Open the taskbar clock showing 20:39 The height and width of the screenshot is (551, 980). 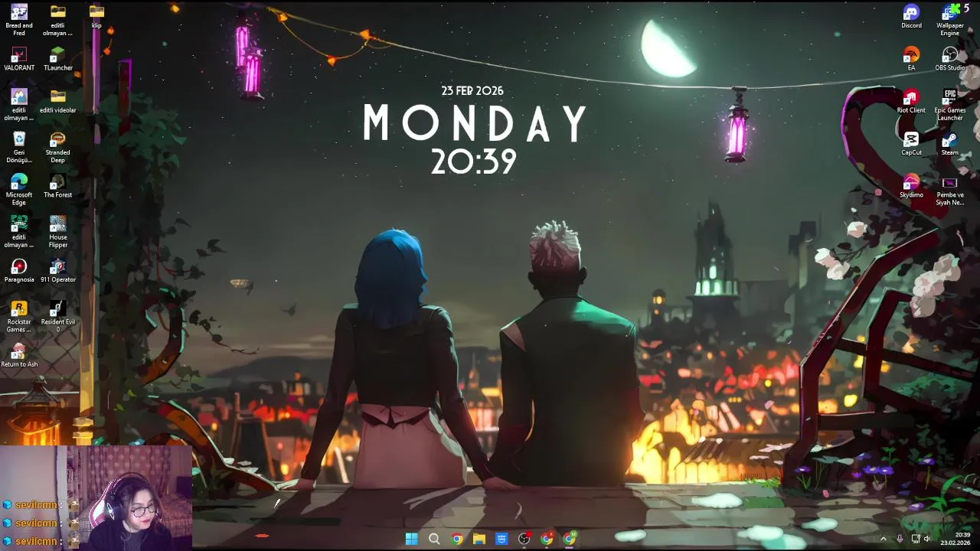(956, 539)
